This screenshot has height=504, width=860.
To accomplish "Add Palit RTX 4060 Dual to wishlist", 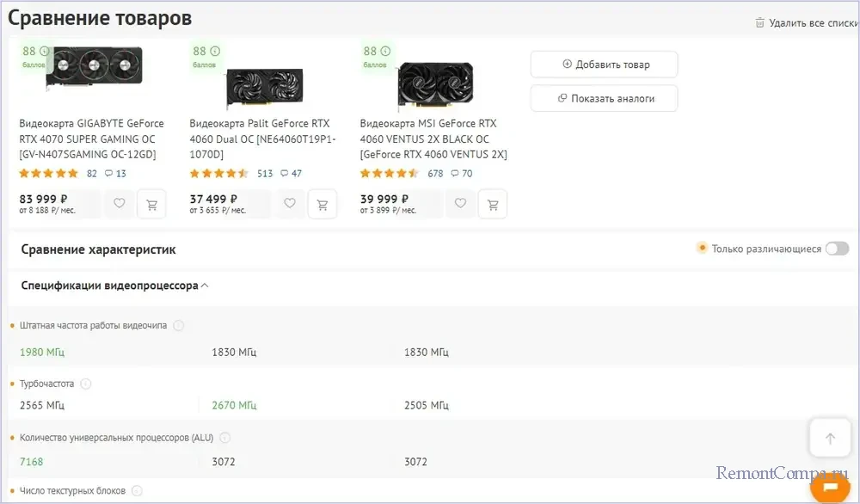I will [x=290, y=204].
